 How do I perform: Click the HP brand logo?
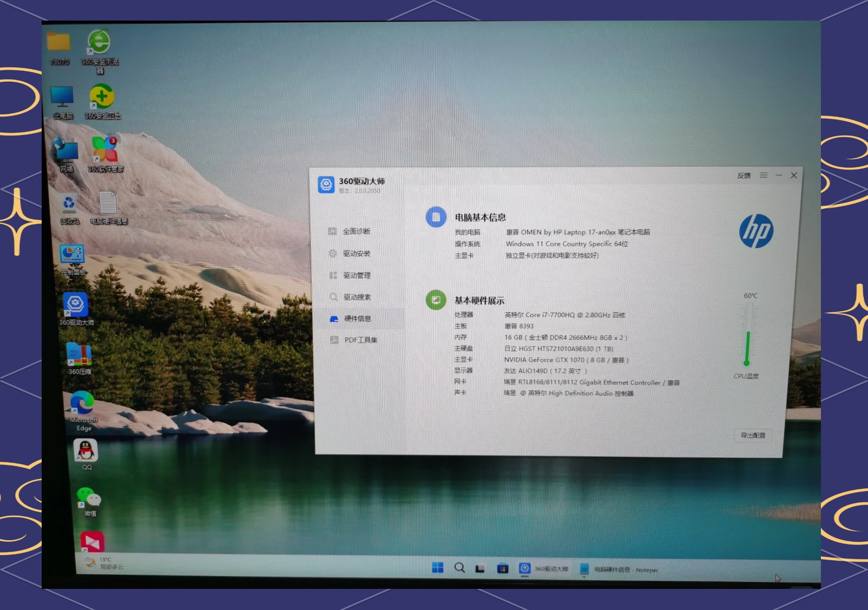756,231
